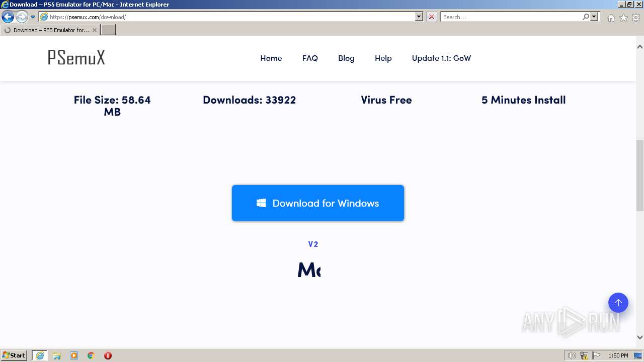Click the V2 label below download button
This screenshot has height=362, width=644.
point(313,244)
